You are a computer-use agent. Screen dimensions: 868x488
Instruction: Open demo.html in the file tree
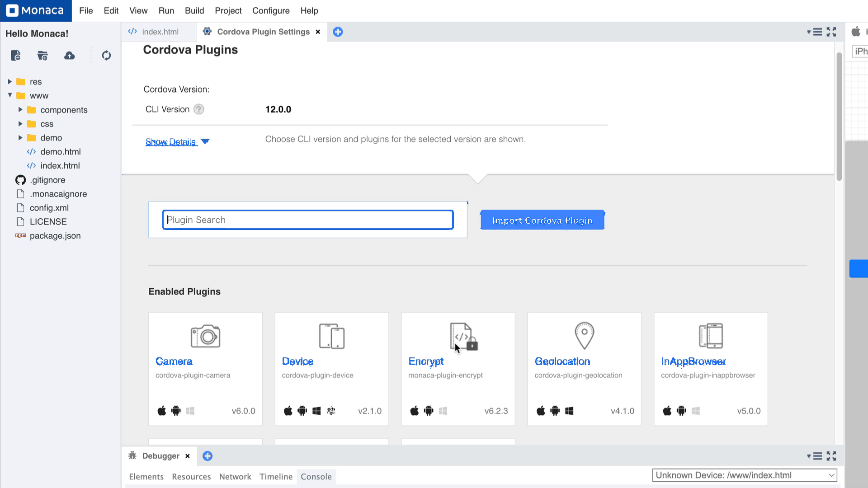(61, 151)
